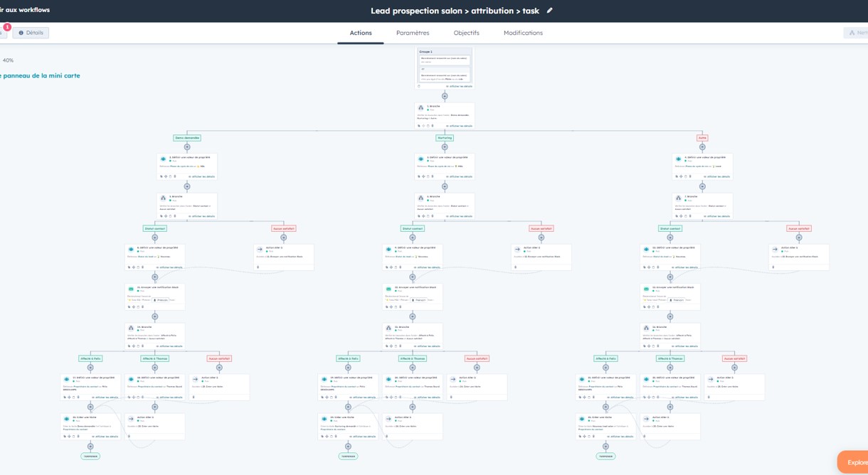Click Slack notification icon in Marketing column
Screen dimensions: 868x475
coord(388,289)
